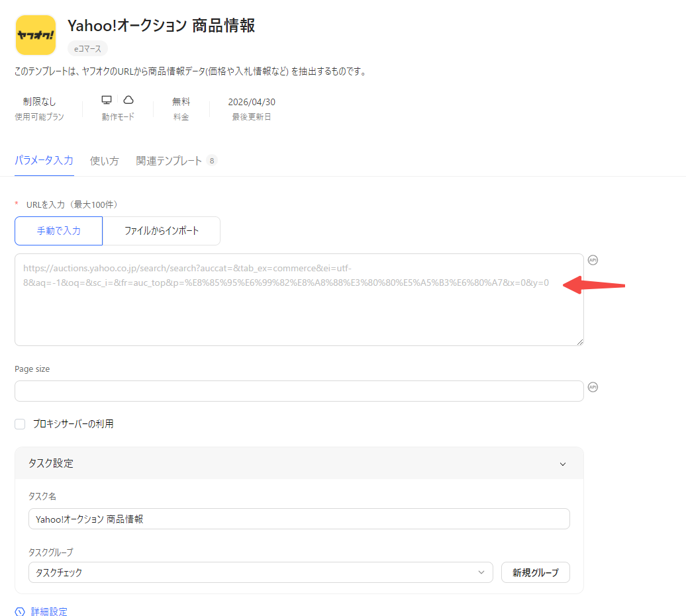The width and height of the screenshot is (686, 616).
Task: Grab the URL textarea resize handle
Action: 579,342
